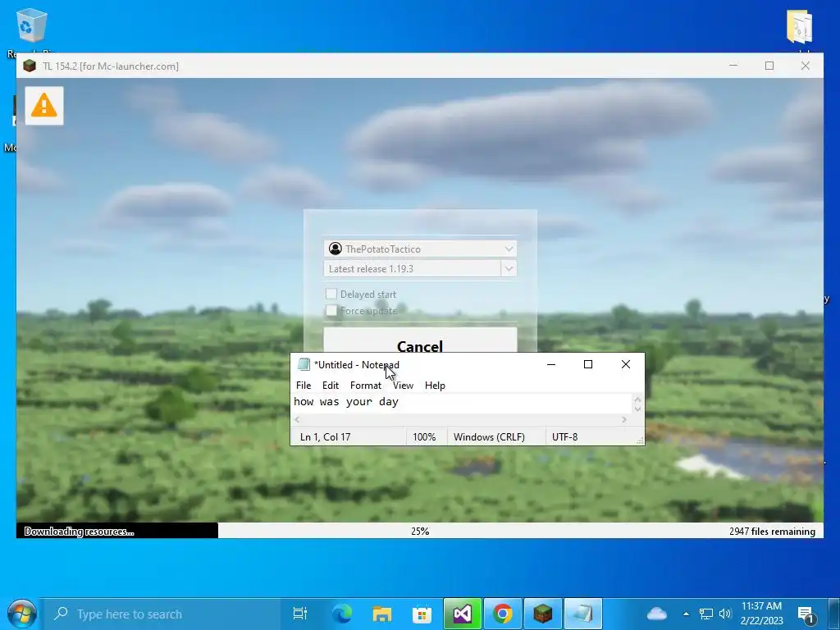Close the Notepad window
Screen dimensions: 840x630
tap(625, 364)
